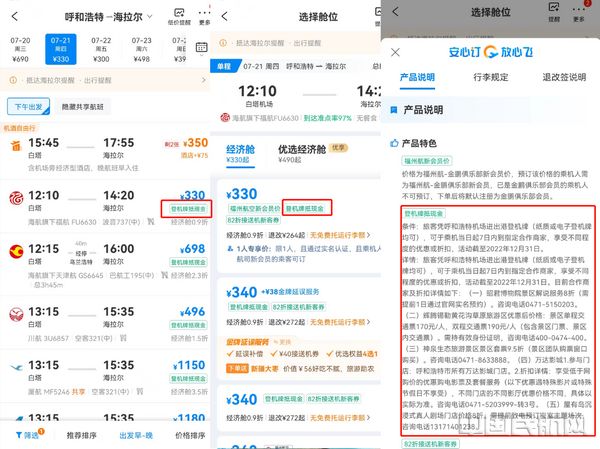Open the 更多 icon behind the product sheet
600x449 pixels.
tap(579, 12)
